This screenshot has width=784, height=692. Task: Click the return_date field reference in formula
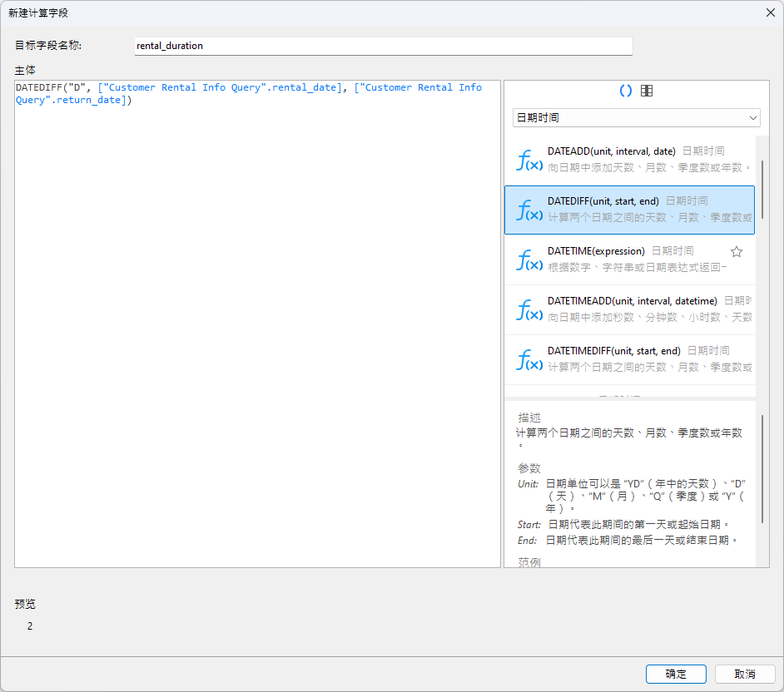tap(250, 93)
